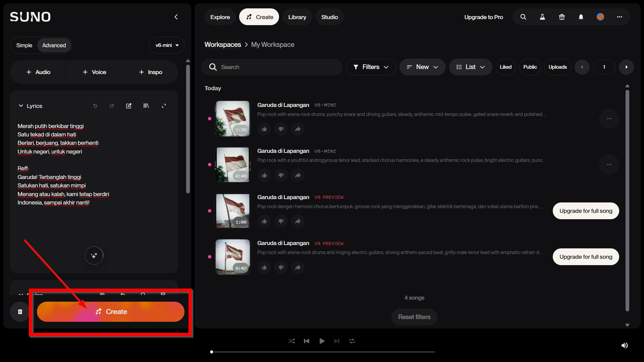Click the song list scrollbar

(x=627, y=200)
